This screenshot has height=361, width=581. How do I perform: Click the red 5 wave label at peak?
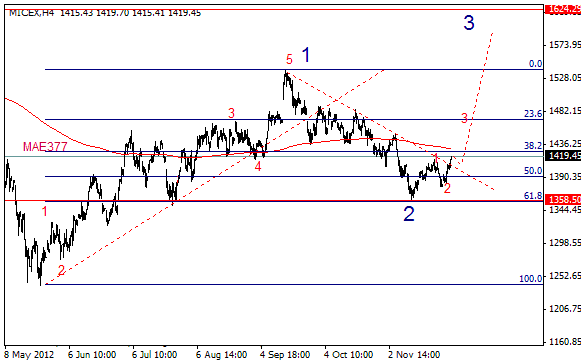(x=289, y=59)
